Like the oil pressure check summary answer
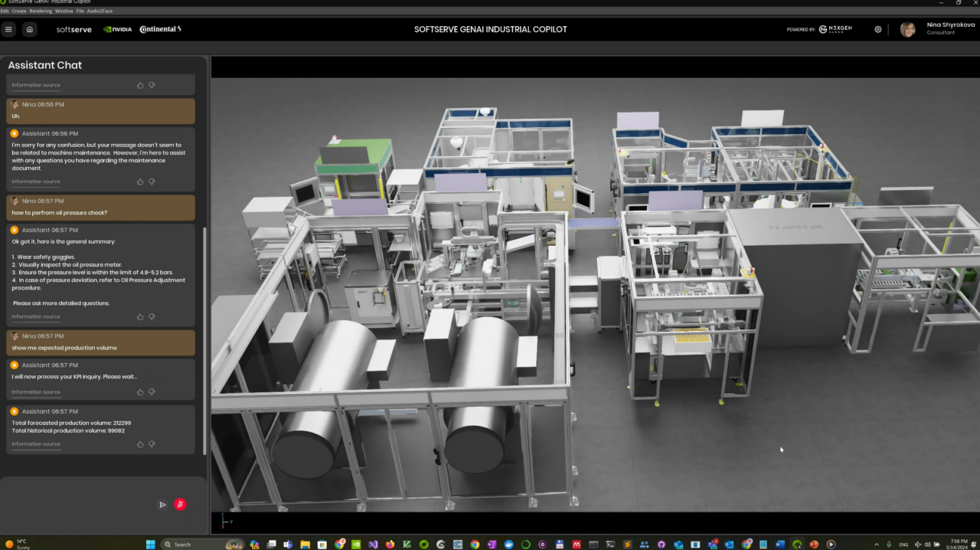980x550 pixels. tap(140, 316)
